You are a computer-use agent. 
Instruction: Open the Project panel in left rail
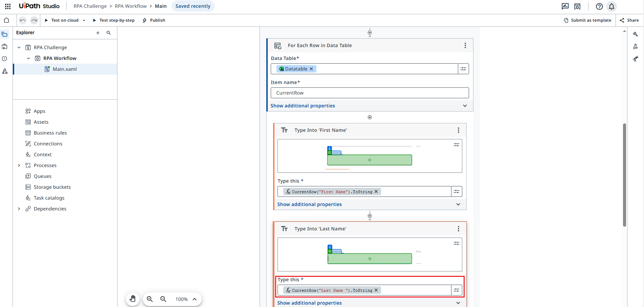tap(5, 34)
